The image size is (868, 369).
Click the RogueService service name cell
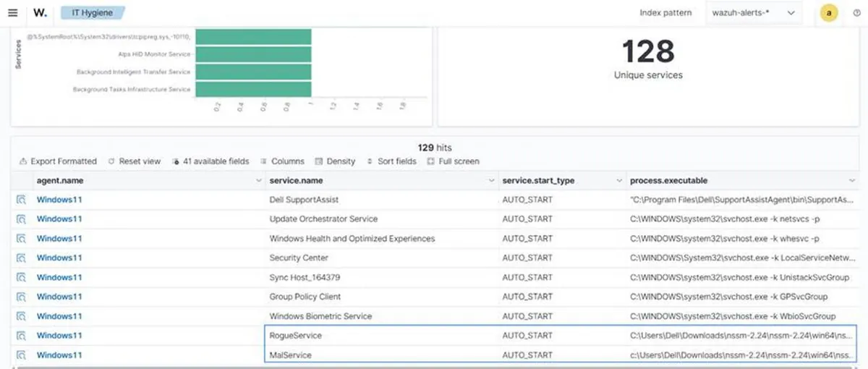click(x=381, y=336)
